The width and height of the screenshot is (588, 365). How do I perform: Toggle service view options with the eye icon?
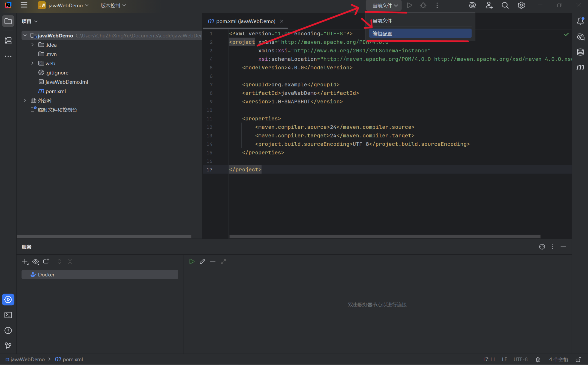[35, 261]
